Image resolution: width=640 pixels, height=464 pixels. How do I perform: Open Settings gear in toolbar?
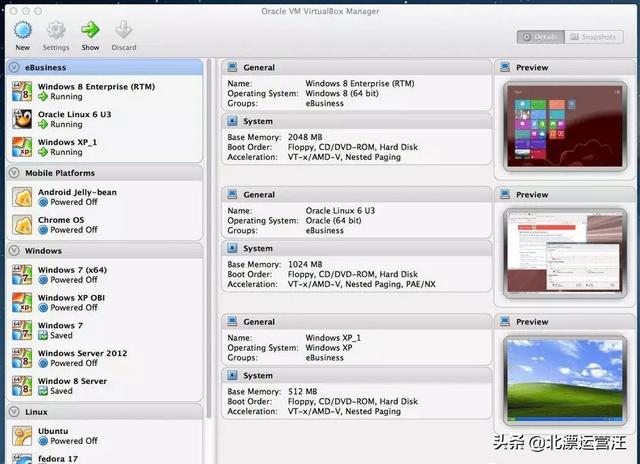tap(56, 30)
